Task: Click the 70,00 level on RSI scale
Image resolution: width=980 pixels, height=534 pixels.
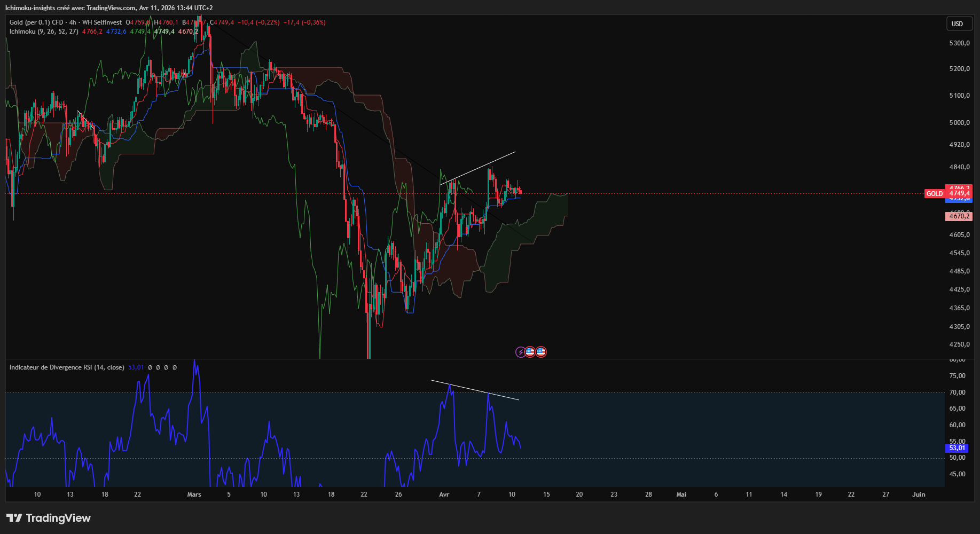Action: click(x=957, y=392)
